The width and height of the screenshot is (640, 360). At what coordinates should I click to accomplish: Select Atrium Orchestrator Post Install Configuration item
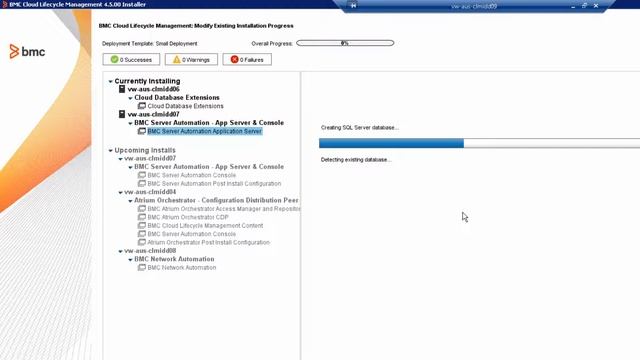pyautogui.click(x=209, y=242)
